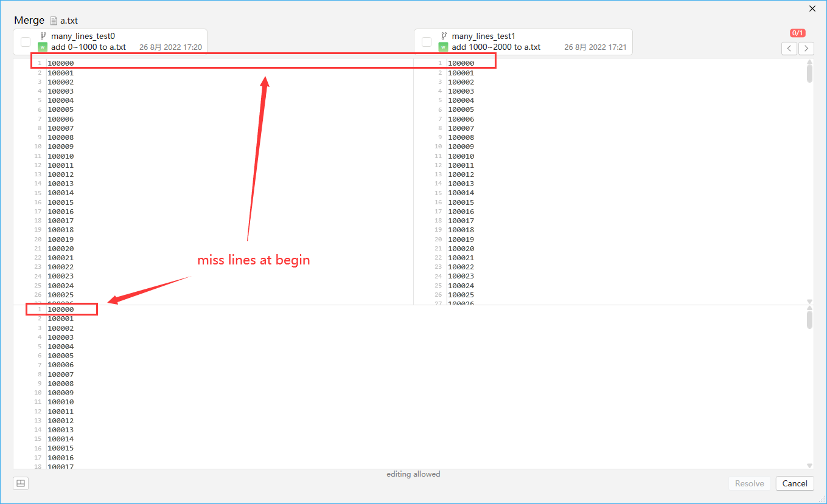
Task: Open the green author avatar for add 0~1000 to a.txt
Action: click(42, 46)
